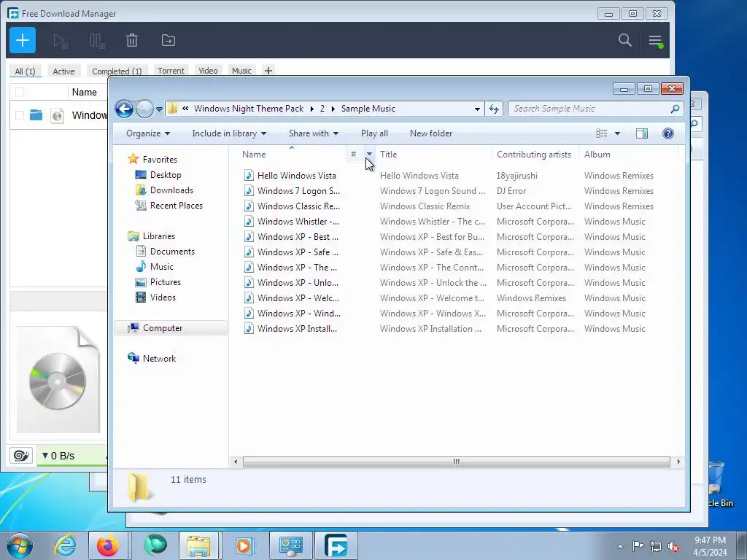Screen dimensions: 747x560
Task: Click the Windows Explorer taskbar icon
Action: tap(198, 545)
